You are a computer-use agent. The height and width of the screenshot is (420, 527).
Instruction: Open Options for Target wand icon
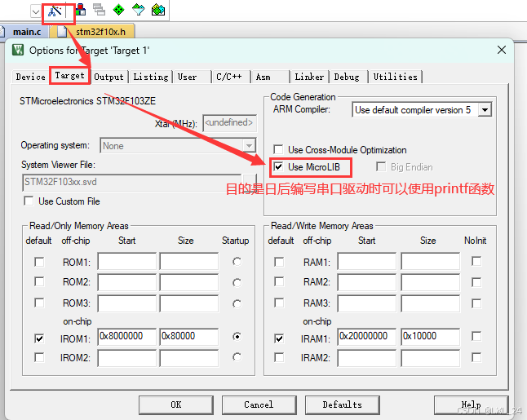[x=55, y=11]
